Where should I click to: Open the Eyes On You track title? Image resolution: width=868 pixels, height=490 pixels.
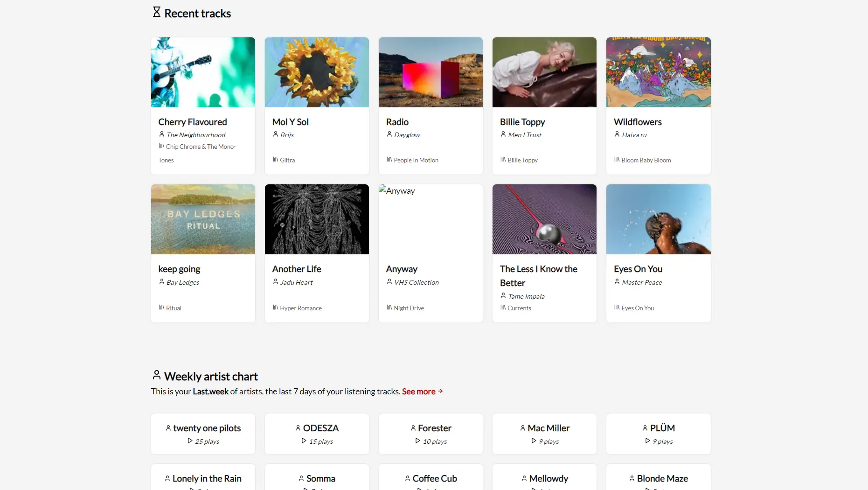click(638, 269)
